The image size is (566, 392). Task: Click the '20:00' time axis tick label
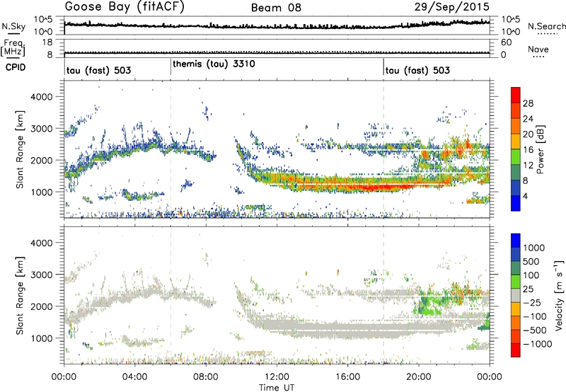419,377
